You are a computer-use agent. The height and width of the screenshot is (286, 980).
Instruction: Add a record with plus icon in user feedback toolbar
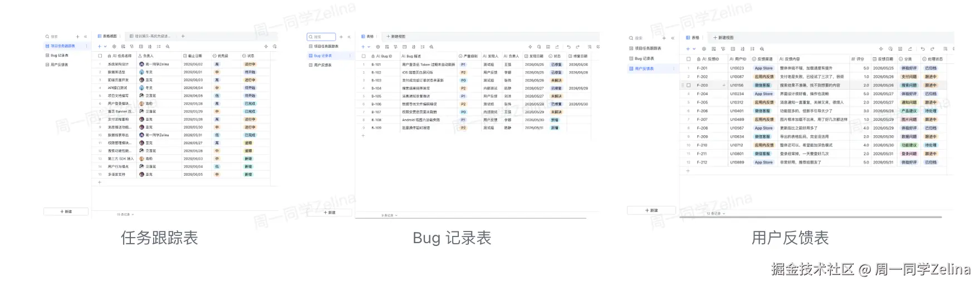688,49
